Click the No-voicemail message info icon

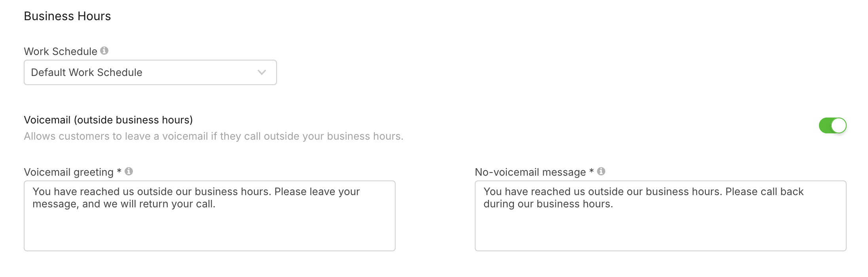pos(601,171)
